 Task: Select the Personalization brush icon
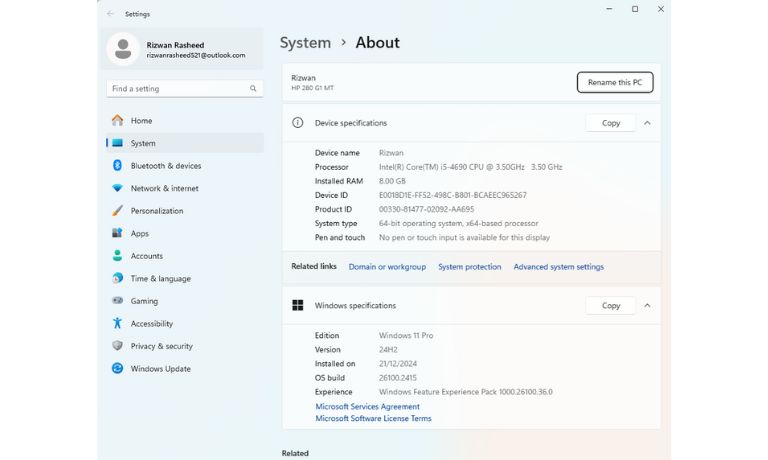[x=117, y=211]
